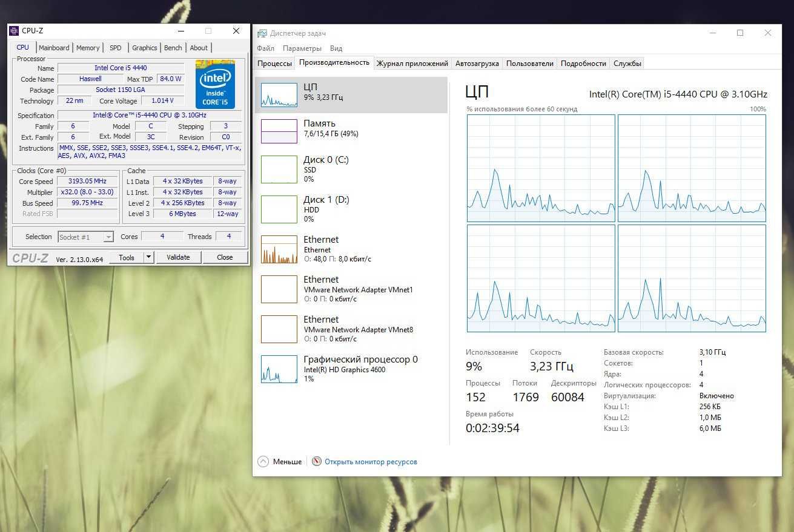This screenshot has width=794, height=532.
Task: Click the Validate button in CPU-Z
Action: [x=178, y=257]
